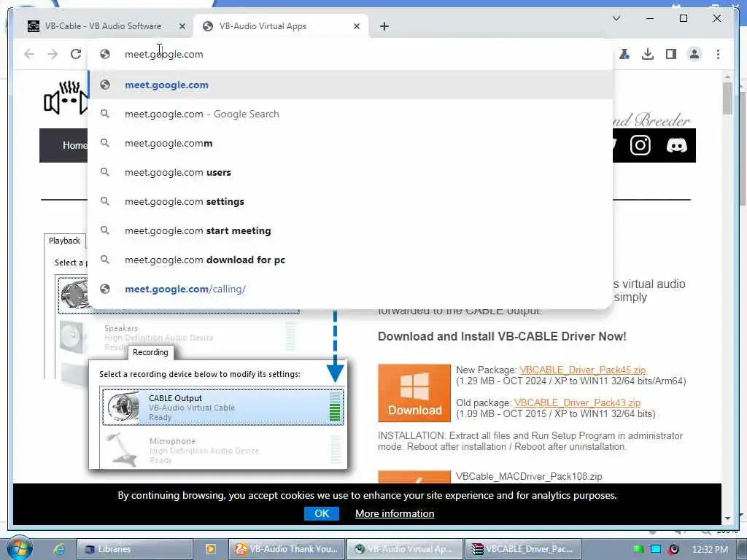
Task: Click the Microphone device image entry
Action: click(222, 449)
